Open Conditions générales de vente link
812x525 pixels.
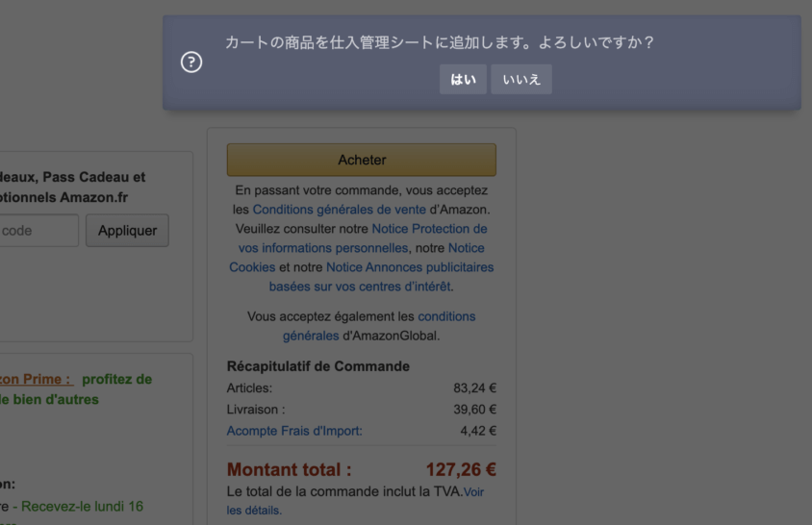pos(340,210)
